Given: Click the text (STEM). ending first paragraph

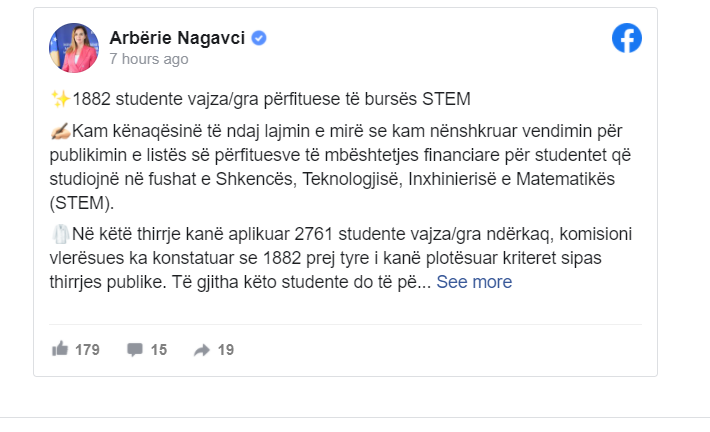Looking at the screenshot, I should click(82, 203).
